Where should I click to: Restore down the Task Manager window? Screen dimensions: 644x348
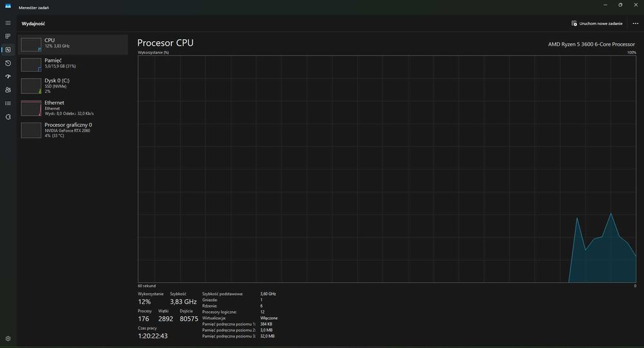(x=620, y=5)
